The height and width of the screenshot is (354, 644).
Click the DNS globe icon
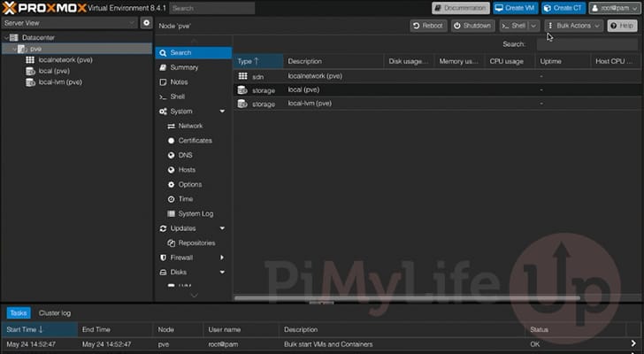coord(172,155)
